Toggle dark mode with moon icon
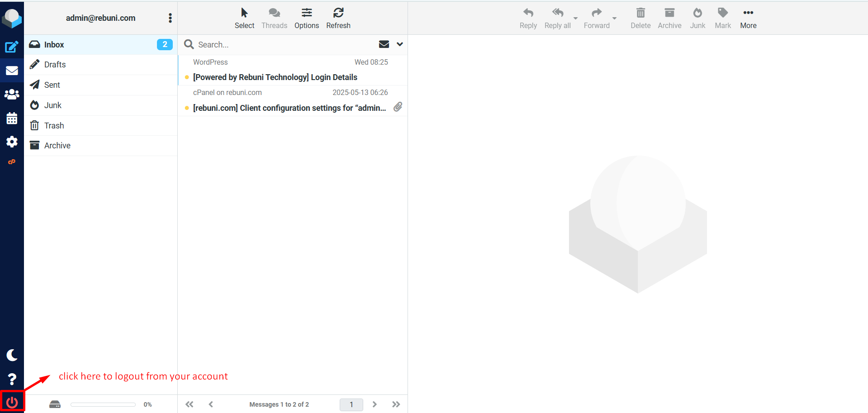868x413 pixels. point(12,355)
